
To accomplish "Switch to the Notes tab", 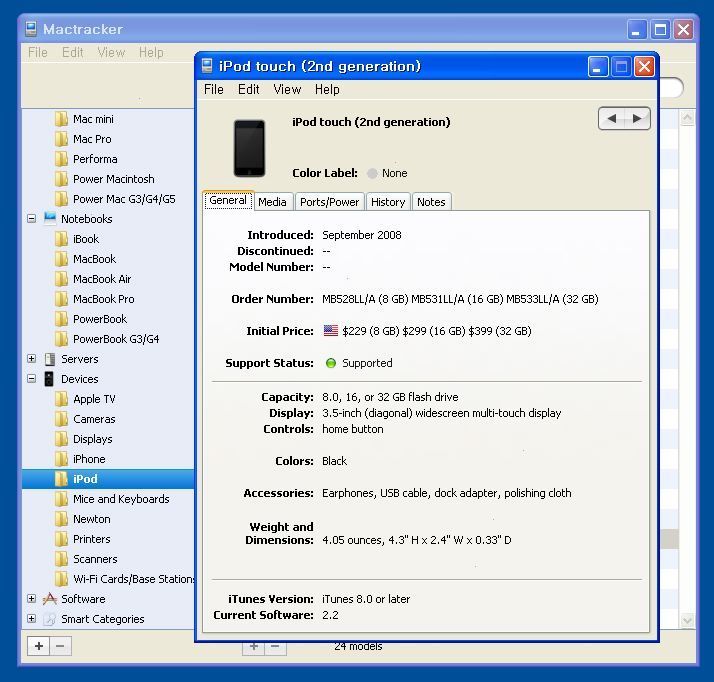I will tap(431, 202).
